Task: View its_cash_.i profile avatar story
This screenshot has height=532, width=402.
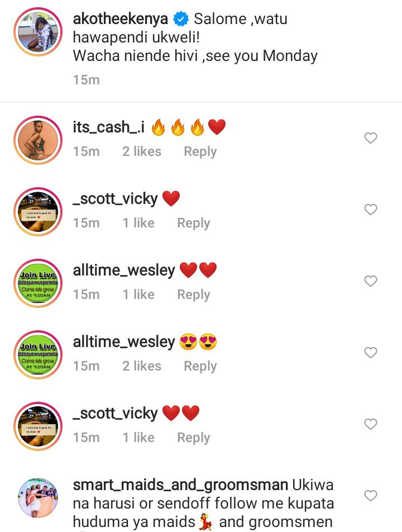Action: click(x=38, y=140)
